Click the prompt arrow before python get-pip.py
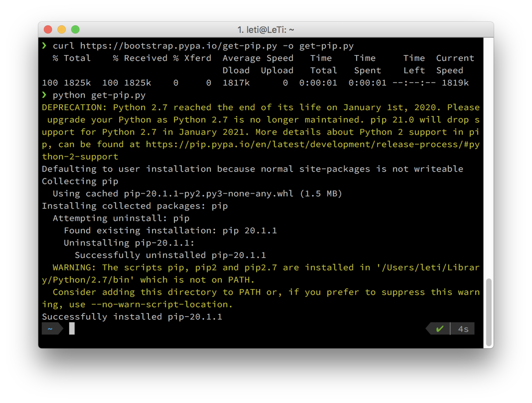This screenshot has height=403, width=532. click(44, 95)
